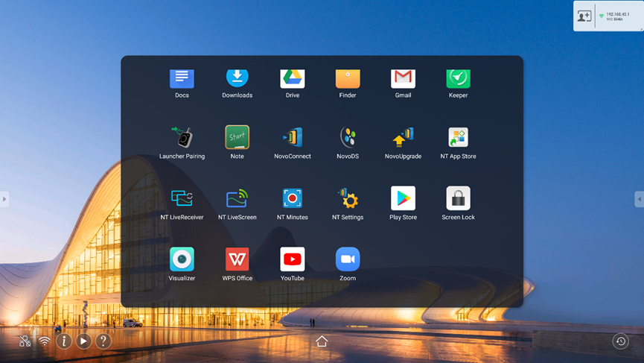
Task: Open the Docs app
Action: pos(182,78)
